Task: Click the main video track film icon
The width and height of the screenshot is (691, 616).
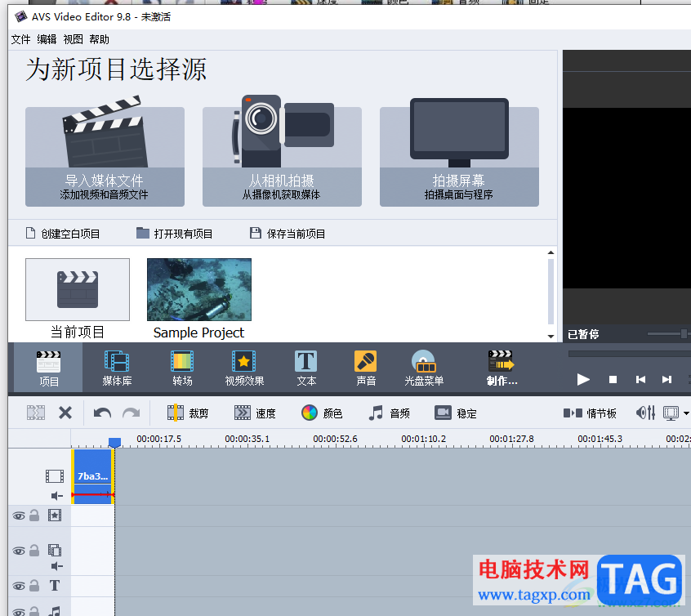Action: click(55, 476)
